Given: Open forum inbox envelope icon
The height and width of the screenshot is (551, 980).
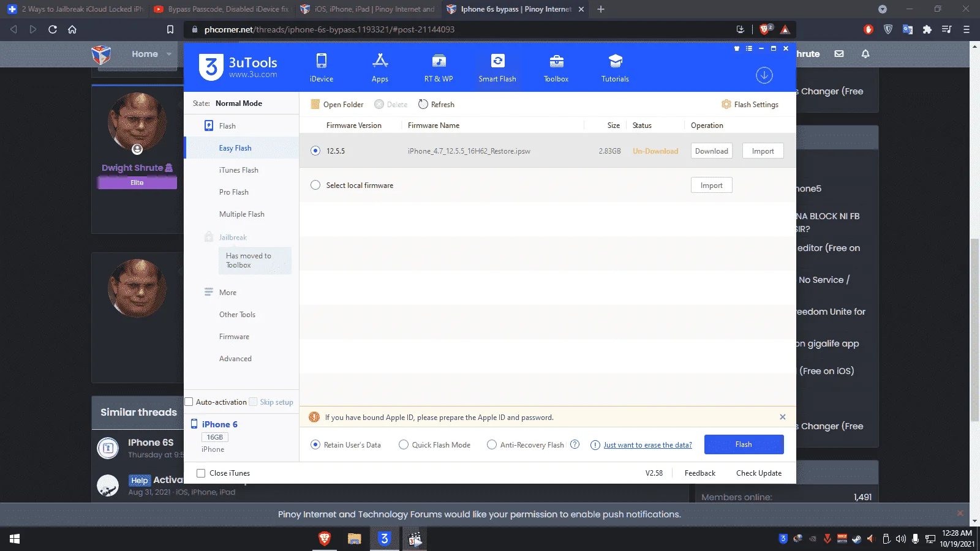Looking at the screenshot, I should click(x=839, y=54).
